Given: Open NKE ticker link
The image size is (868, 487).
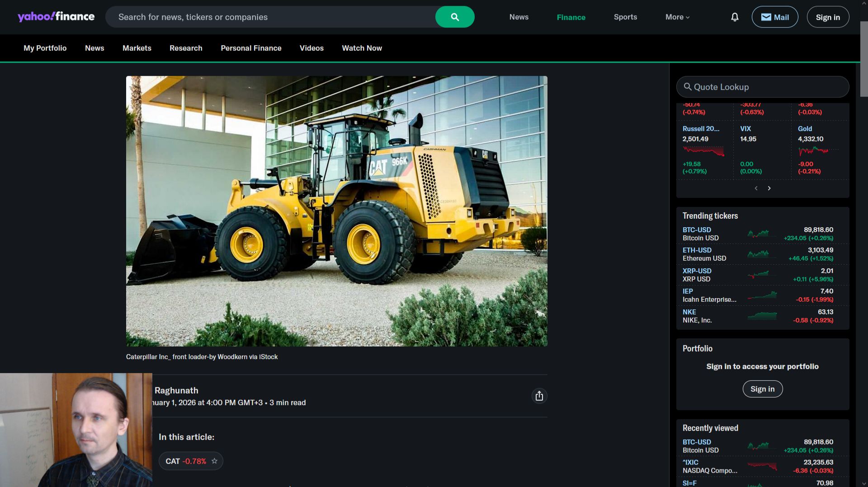Looking at the screenshot, I should coord(689,312).
